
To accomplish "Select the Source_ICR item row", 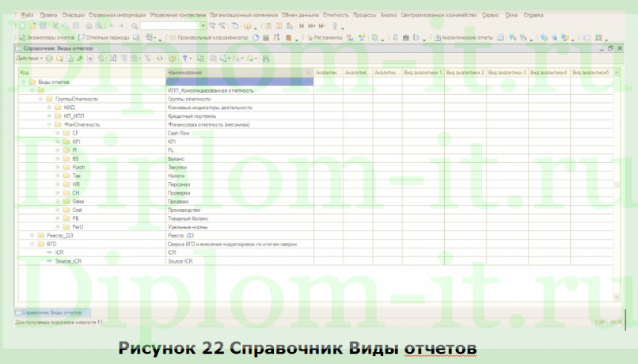I will [x=315, y=261].
